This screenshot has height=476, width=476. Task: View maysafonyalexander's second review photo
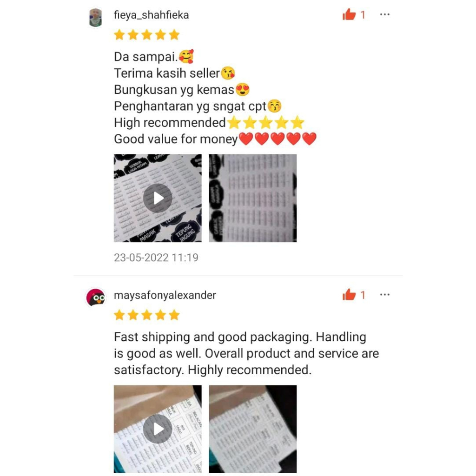coord(252,429)
